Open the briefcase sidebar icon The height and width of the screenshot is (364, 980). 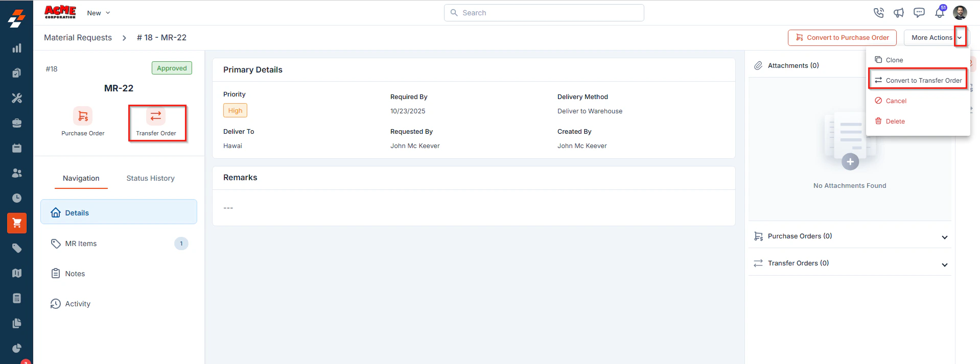17,123
